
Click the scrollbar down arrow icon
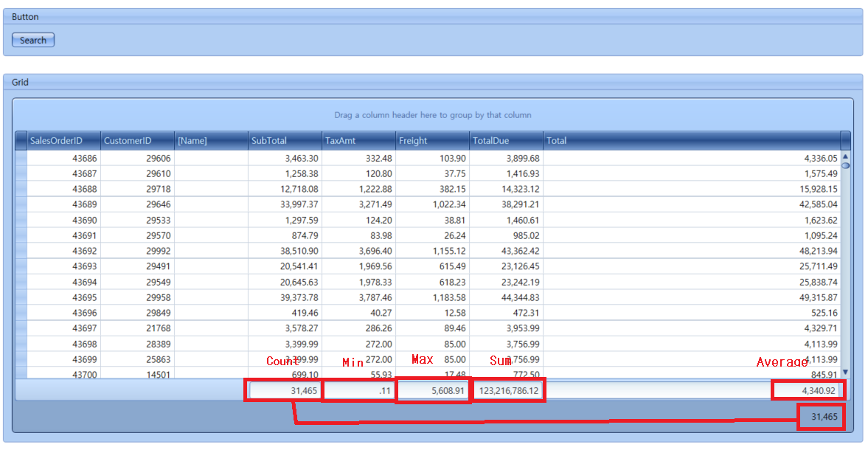(847, 373)
